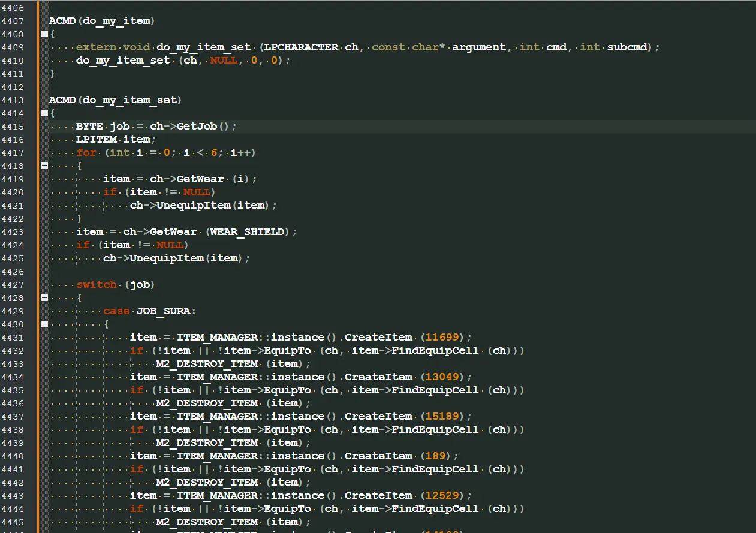The height and width of the screenshot is (533, 756).
Task: Place cursor on ACMD(do_my_item) declaration
Action: (102, 21)
